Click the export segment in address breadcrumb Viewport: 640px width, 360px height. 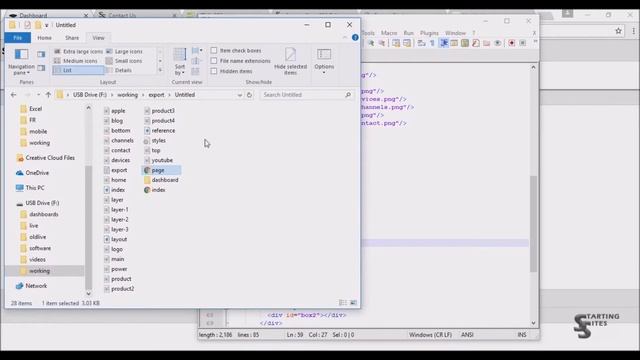click(156, 95)
